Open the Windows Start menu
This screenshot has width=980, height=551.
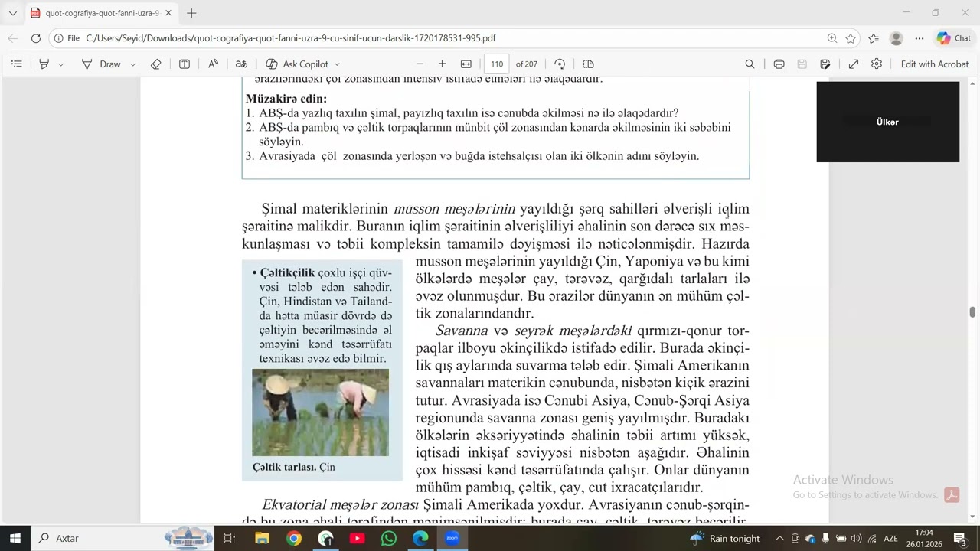point(15,538)
